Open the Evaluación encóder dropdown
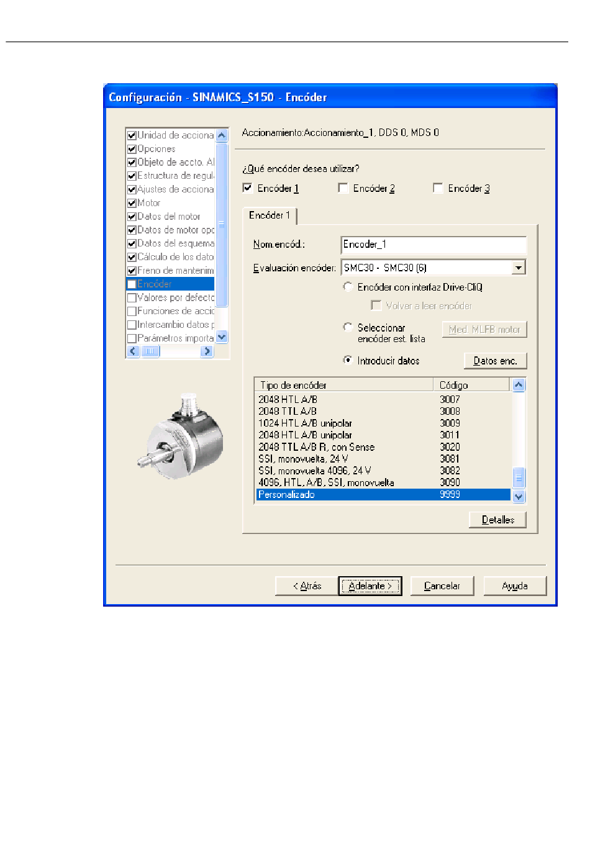Screen dimensions: 590x868 [519, 268]
